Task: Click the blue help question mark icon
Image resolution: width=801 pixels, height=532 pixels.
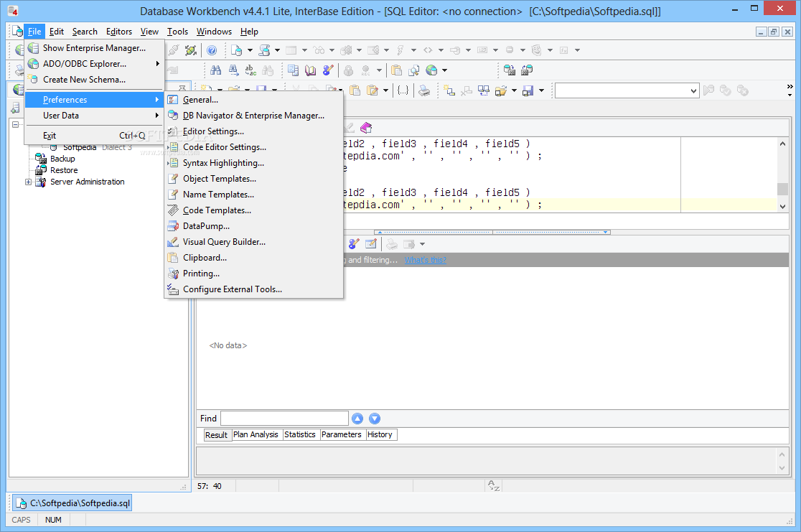Action: [x=212, y=50]
